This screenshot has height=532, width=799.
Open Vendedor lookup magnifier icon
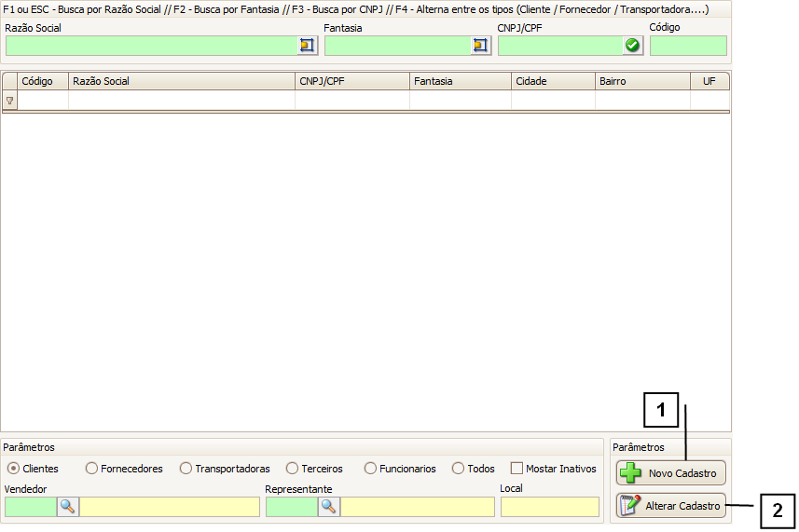coord(68,507)
